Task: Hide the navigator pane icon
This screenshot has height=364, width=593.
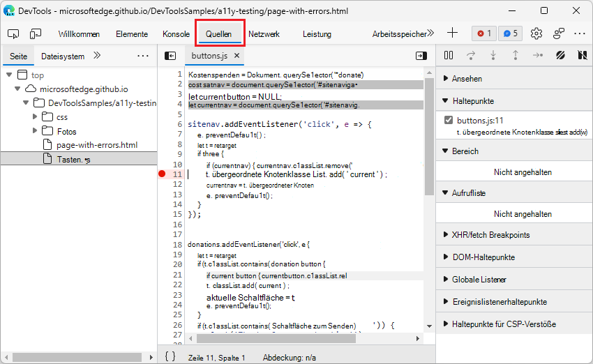Action: coord(170,56)
